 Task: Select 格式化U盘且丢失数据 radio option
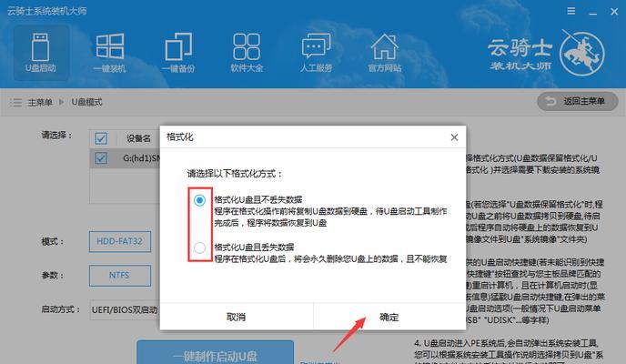(199, 248)
